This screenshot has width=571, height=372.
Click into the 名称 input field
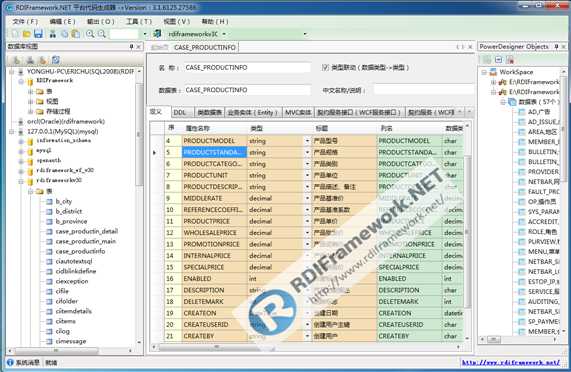pos(247,67)
